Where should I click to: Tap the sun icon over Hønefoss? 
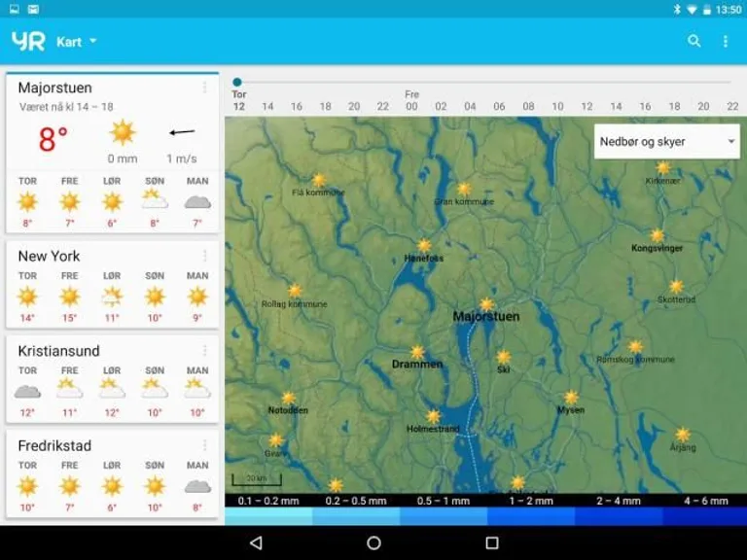(424, 246)
